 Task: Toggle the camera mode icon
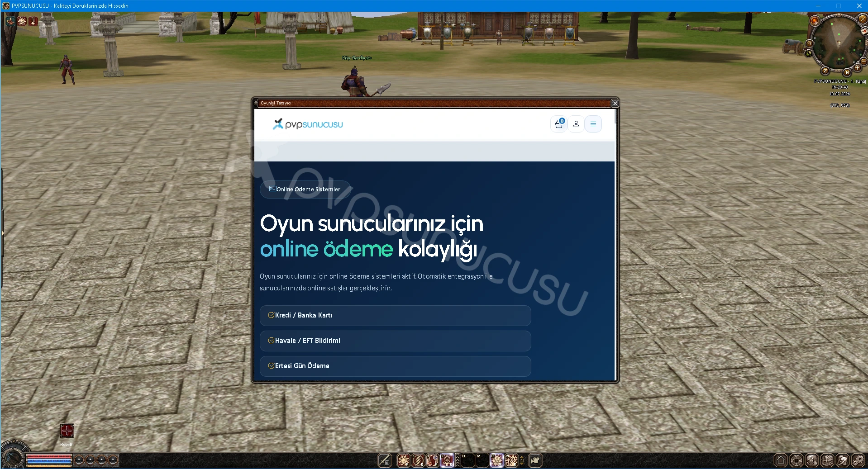pos(535,460)
